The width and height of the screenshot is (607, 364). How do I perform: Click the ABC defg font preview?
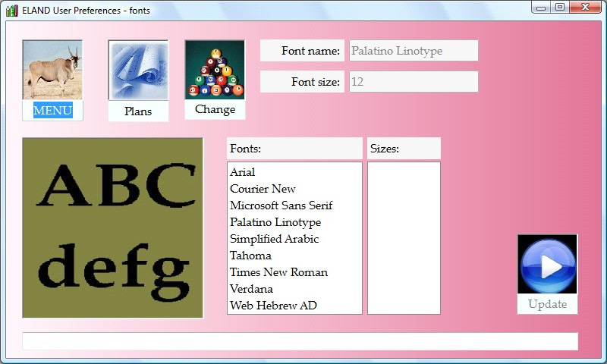tap(113, 228)
